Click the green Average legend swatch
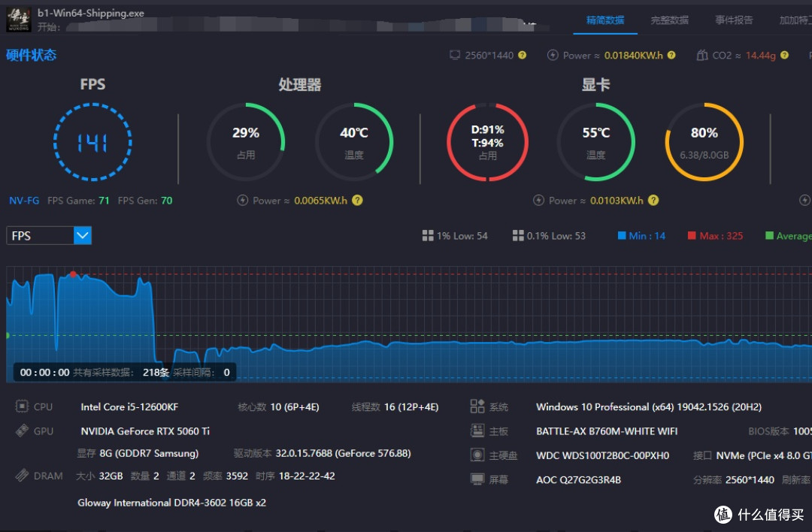The image size is (812, 532). (769, 235)
